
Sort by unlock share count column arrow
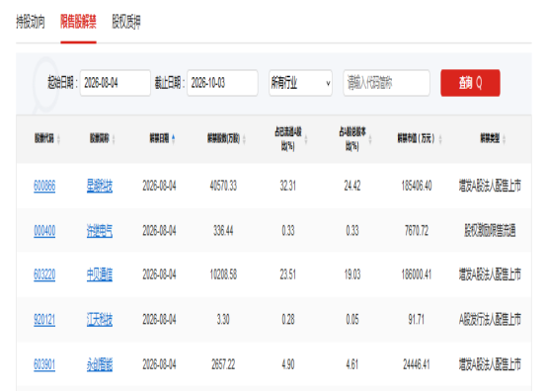point(244,139)
